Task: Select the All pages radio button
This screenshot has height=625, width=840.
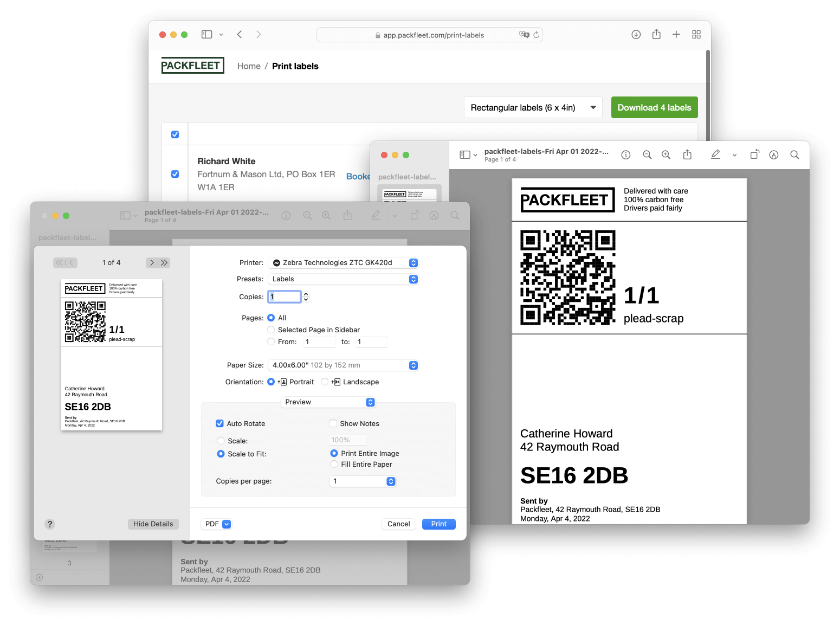Action: [x=271, y=318]
